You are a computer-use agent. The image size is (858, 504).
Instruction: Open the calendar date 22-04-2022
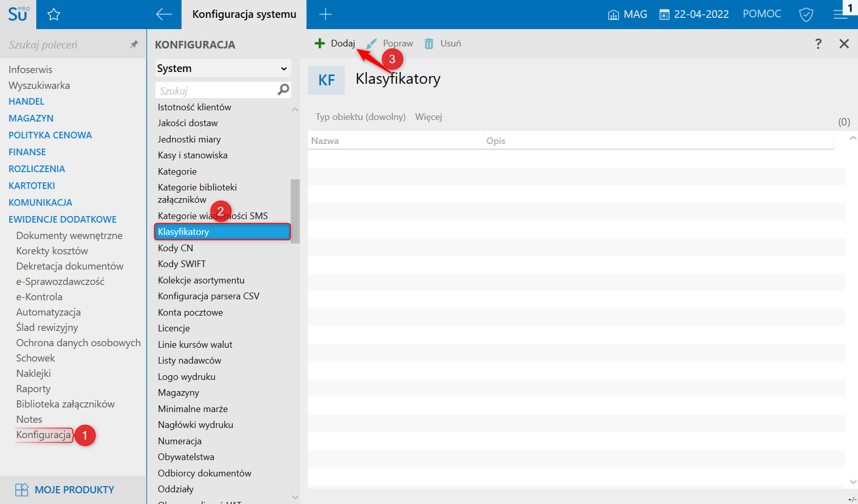coord(694,14)
